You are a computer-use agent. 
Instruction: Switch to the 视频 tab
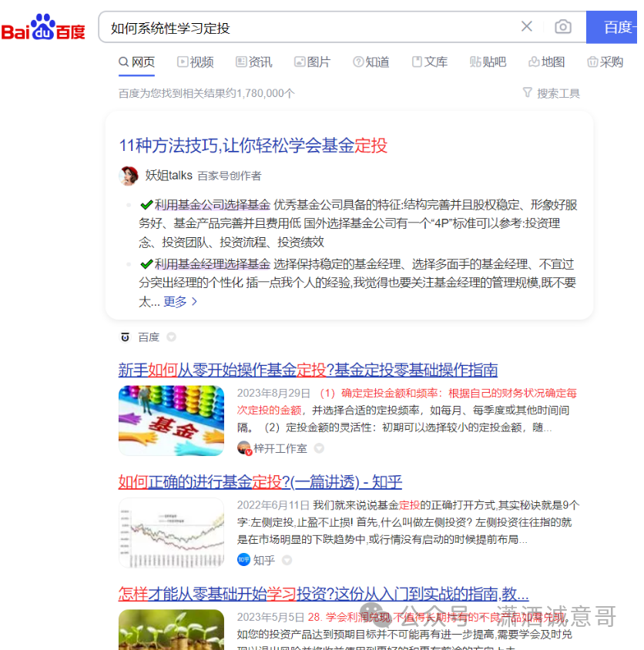tap(196, 62)
